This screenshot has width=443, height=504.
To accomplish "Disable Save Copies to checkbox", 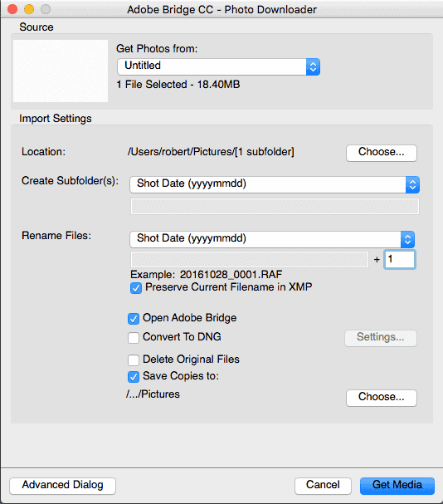I will (134, 377).
